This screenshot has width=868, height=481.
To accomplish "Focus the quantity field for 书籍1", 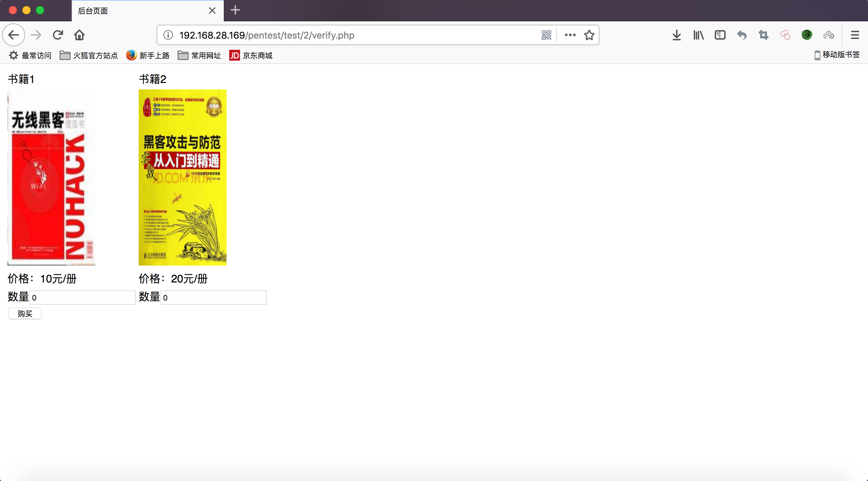I will [x=82, y=297].
